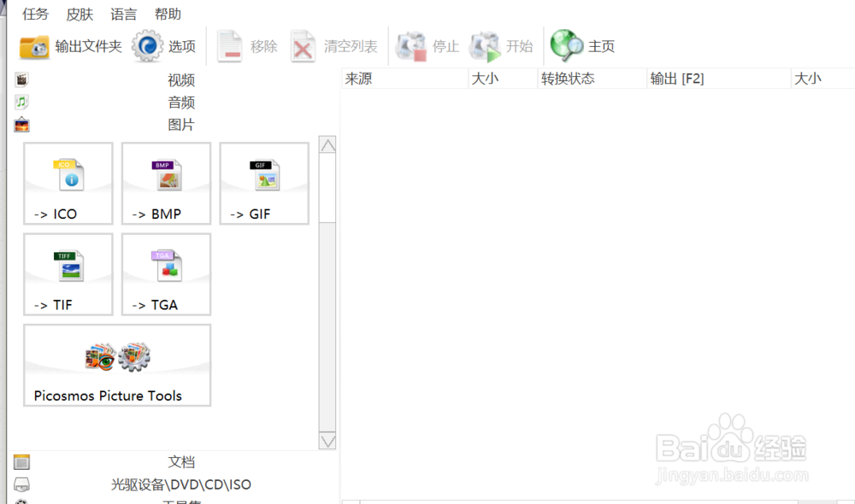
Task: Click the 大小 header after 输出 [F2]
Action: (x=823, y=79)
